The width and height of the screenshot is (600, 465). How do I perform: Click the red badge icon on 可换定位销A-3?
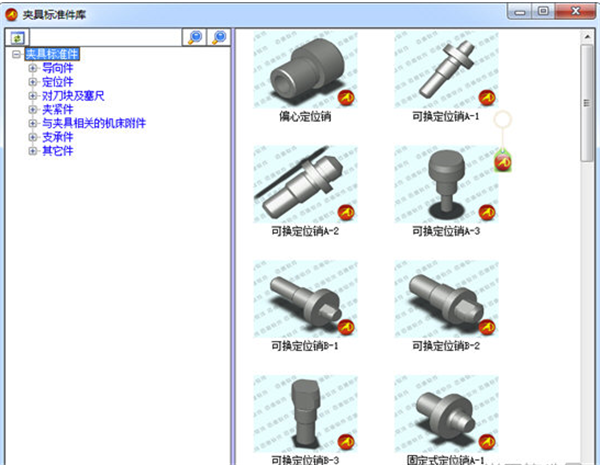point(487,213)
